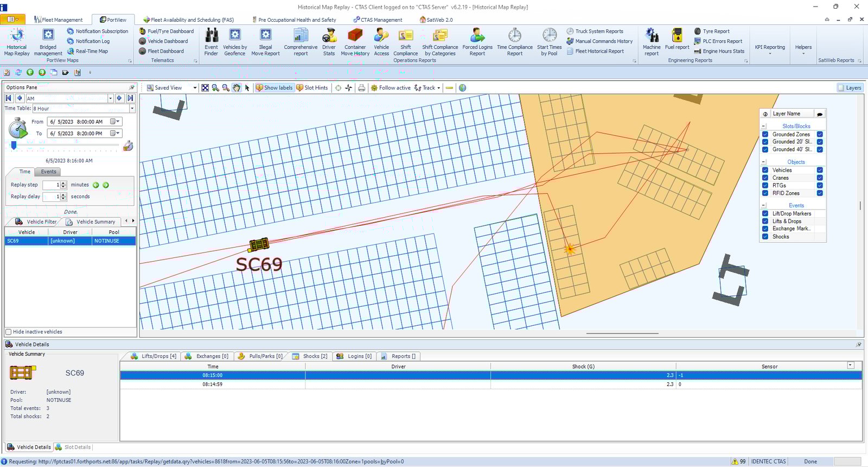Toggle the RTGs layer checkbox
This screenshot has height=467, width=868.
click(x=765, y=186)
